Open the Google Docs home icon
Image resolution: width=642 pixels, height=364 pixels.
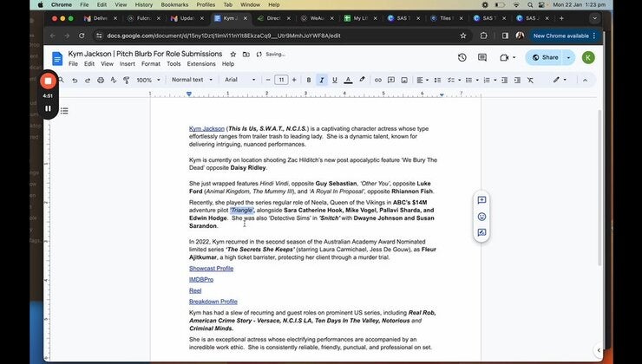coord(57,58)
